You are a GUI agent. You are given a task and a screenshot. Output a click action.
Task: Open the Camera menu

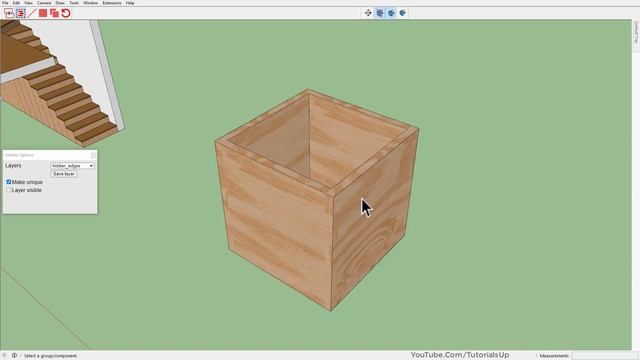[x=44, y=3]
